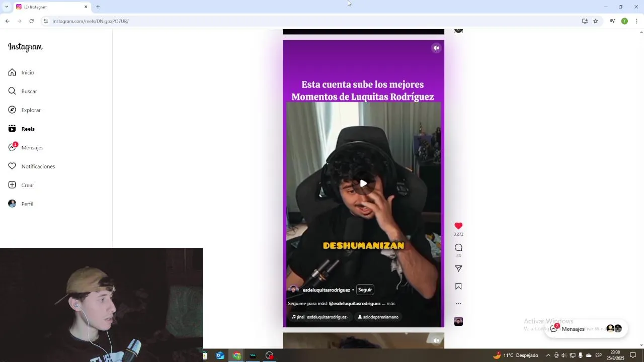Share the reel with paper plane icon
This screenshot has height=362, width=644.
pyautogui.click(x=458, y=269)
